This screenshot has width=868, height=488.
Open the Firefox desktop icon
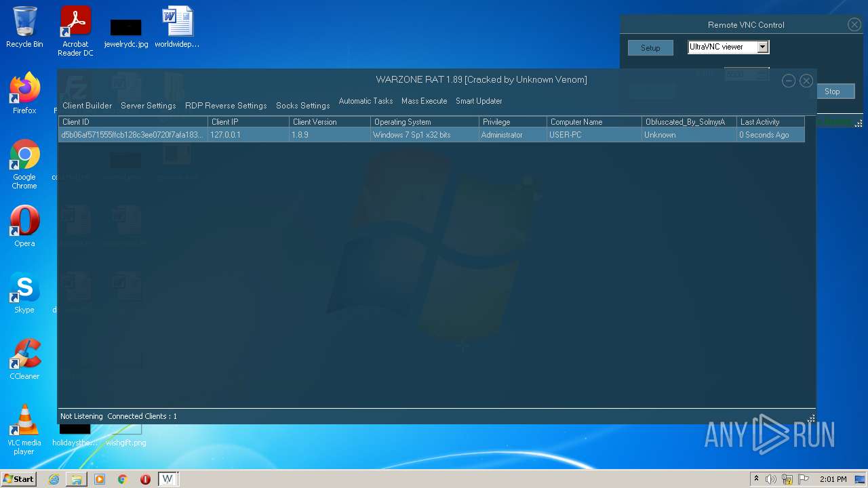(24, 93)
